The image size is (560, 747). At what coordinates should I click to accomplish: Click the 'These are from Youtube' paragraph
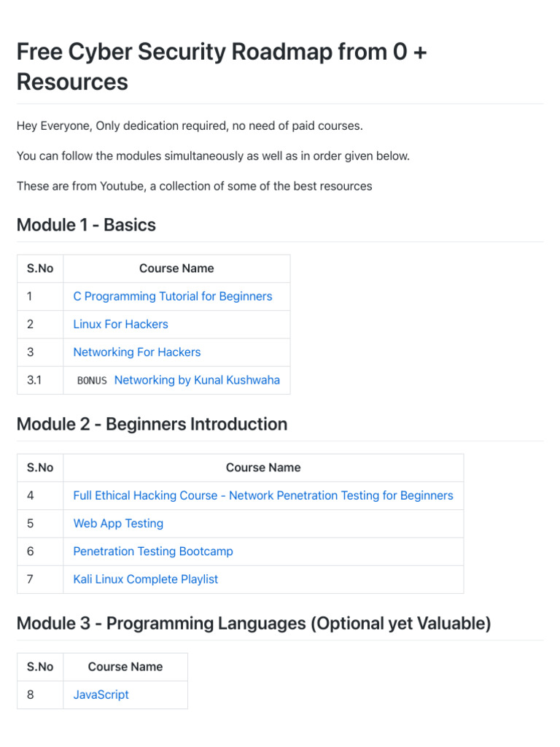pos(194,186)
